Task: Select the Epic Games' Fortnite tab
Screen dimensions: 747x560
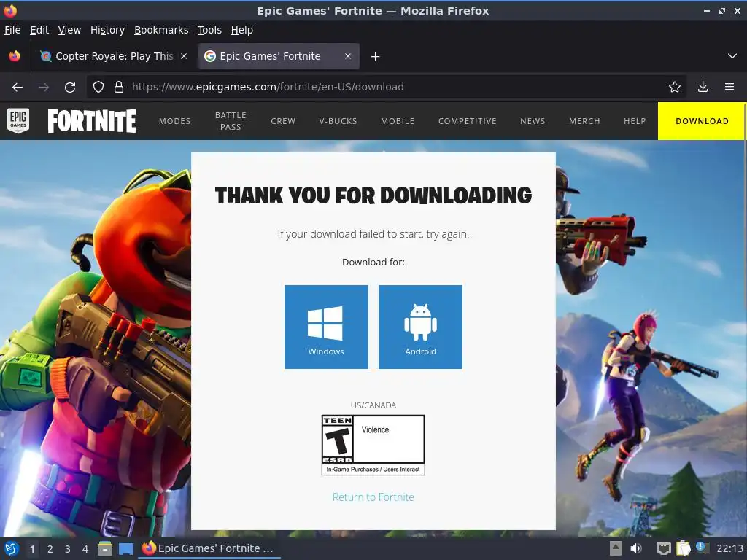Action: click(278, 56)
